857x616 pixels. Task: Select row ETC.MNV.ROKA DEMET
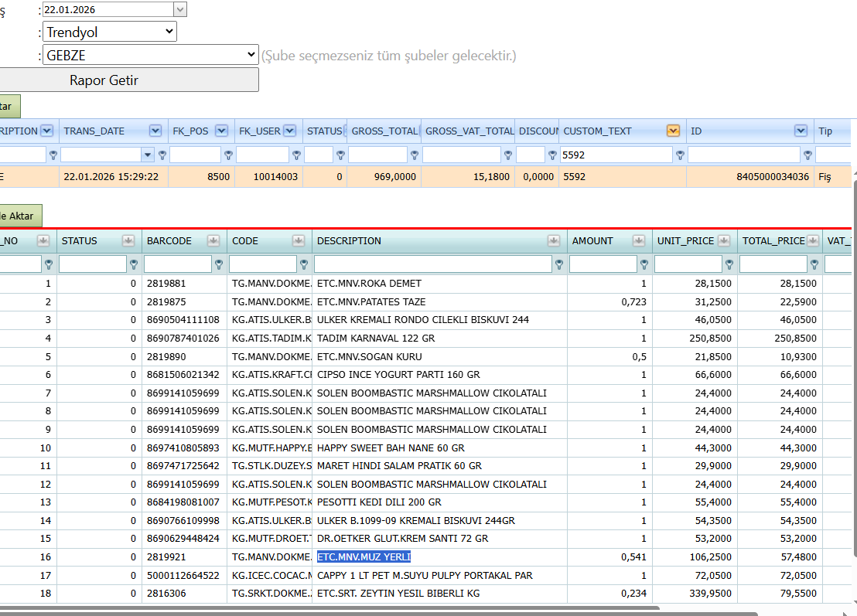point(425,284)
